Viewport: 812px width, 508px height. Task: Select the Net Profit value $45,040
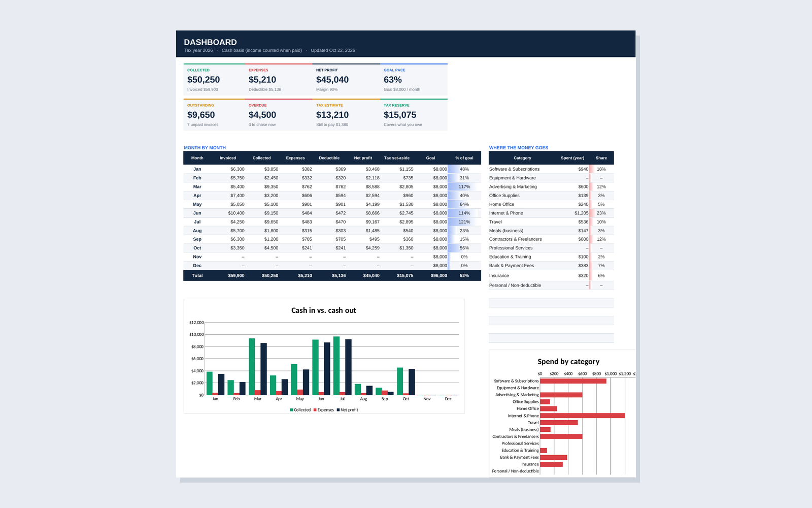click(332, 80)
